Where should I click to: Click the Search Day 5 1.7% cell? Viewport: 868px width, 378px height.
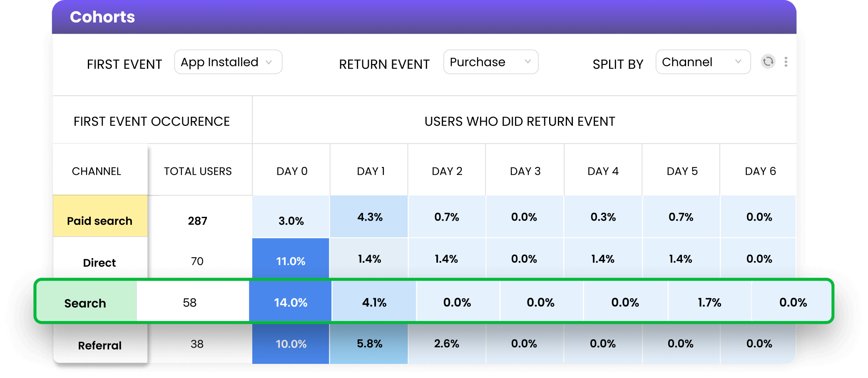709,302
